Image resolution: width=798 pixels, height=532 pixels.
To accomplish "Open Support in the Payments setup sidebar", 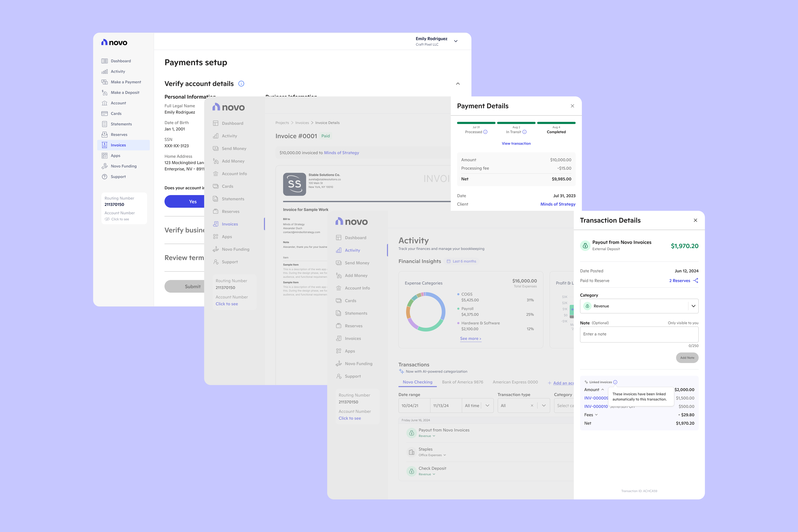I will (113, 177).
